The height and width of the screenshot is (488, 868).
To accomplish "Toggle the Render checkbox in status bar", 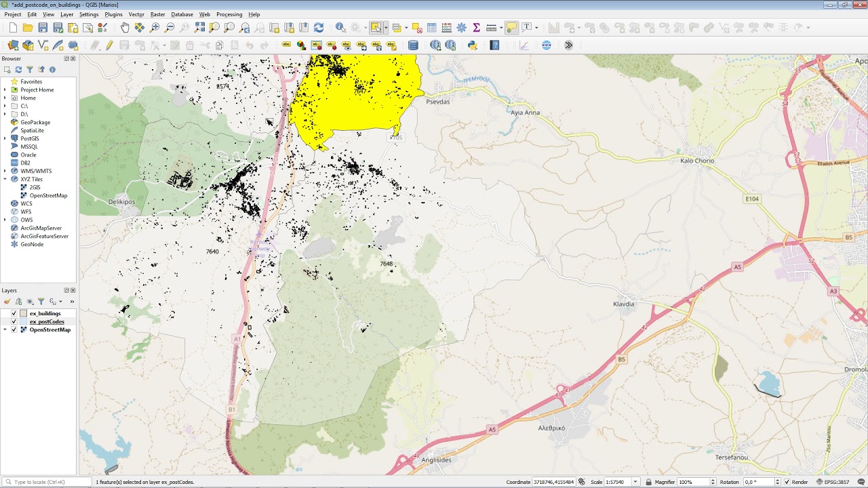I will pyautogui.click(x=787, y=482).
